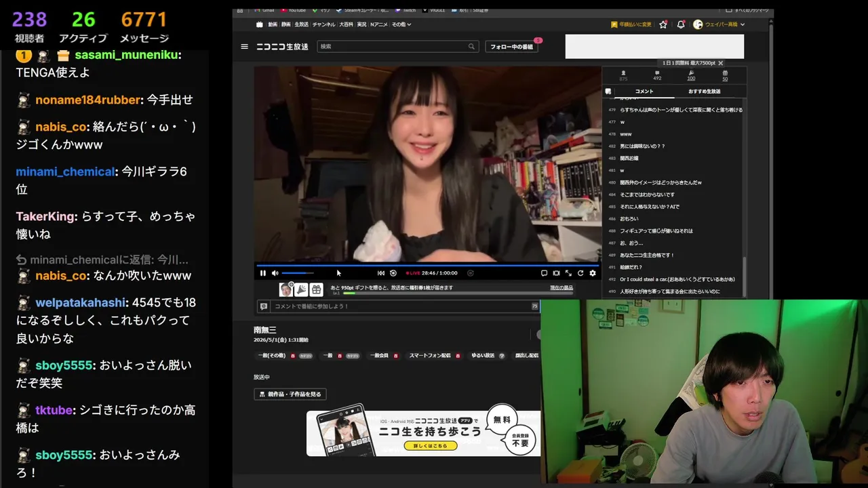Select comment 'フィギュアって感じが確いねそれは'

pos(656,230)
